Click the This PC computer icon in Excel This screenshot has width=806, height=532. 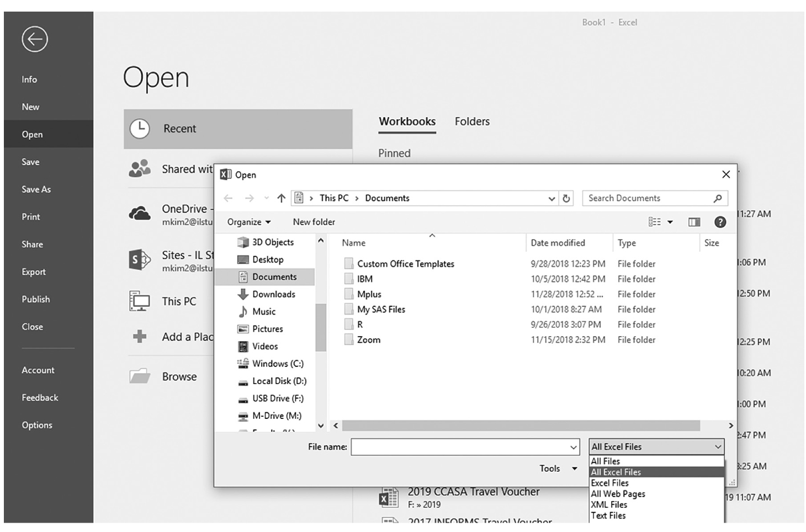pyautogui.click(x=140, y=301)
